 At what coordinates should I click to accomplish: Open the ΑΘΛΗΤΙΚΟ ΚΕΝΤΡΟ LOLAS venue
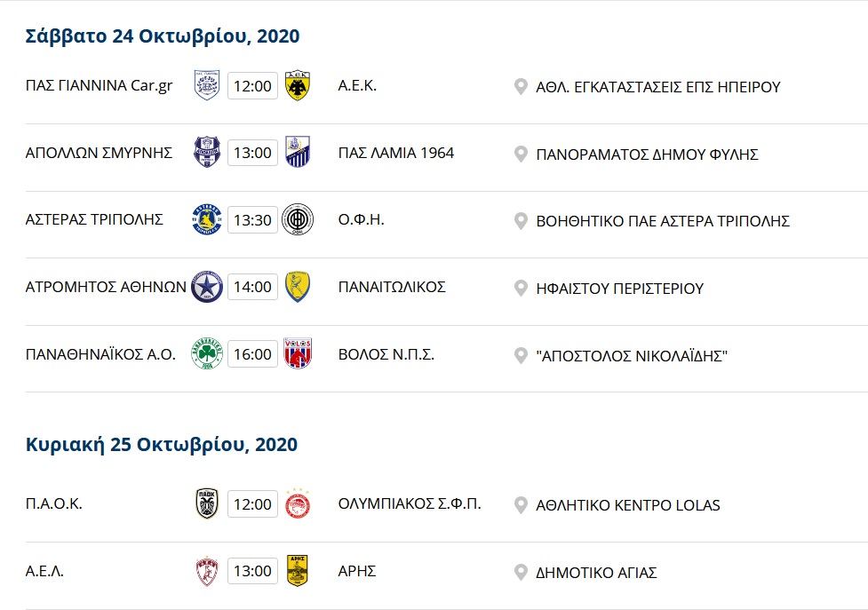pos(628,505)
